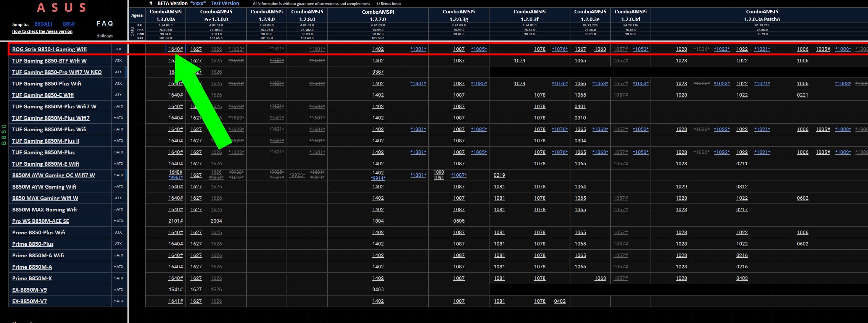This screenshot has height=323, width=868.
Task: Open TUF Gaming B850M-Plus II board link
Action: pos(46,141)
